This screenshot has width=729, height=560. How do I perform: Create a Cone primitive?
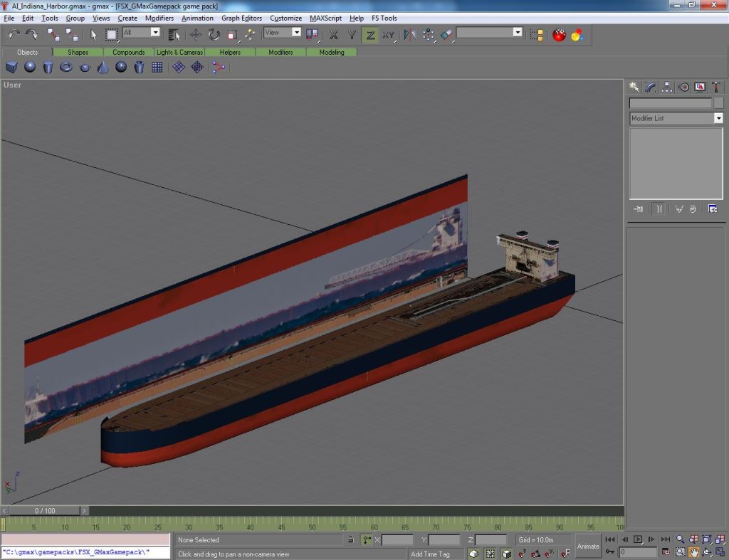pyautogui.click(x=103, y=67)
